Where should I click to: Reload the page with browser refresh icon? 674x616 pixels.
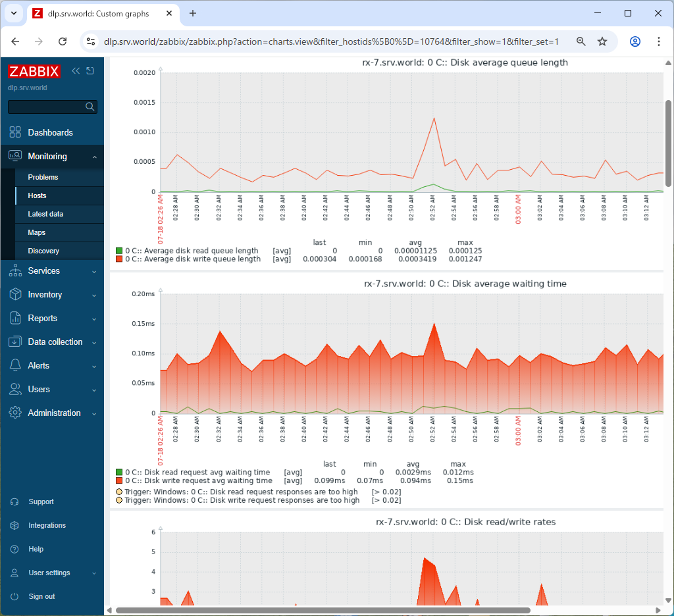pyautogui.click(x=63, y=41)
